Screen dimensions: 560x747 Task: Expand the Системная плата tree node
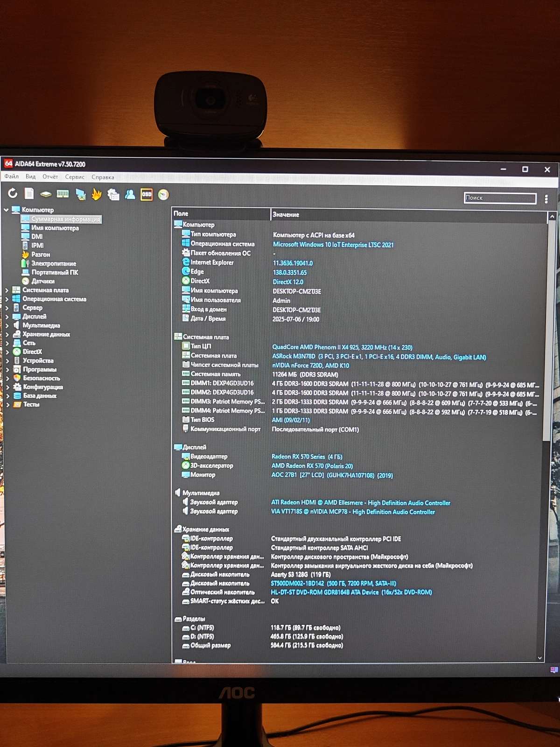(x=7, y=290)
